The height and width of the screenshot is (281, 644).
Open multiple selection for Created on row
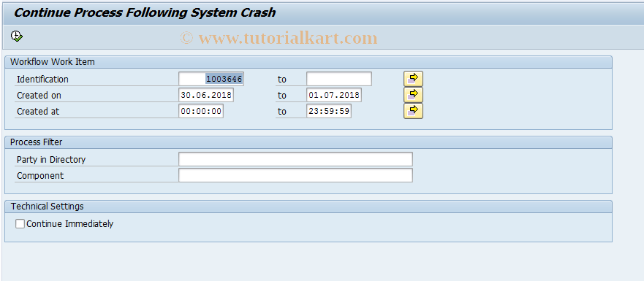pos(413,95)
